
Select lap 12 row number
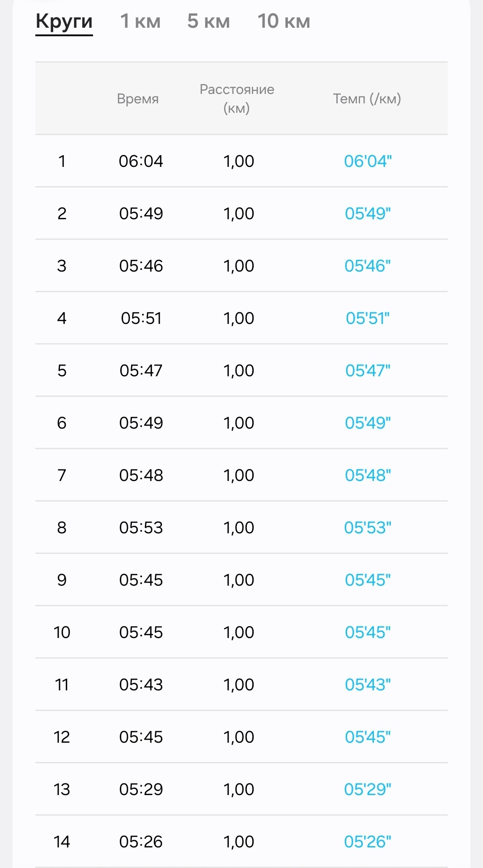[62, 737]
